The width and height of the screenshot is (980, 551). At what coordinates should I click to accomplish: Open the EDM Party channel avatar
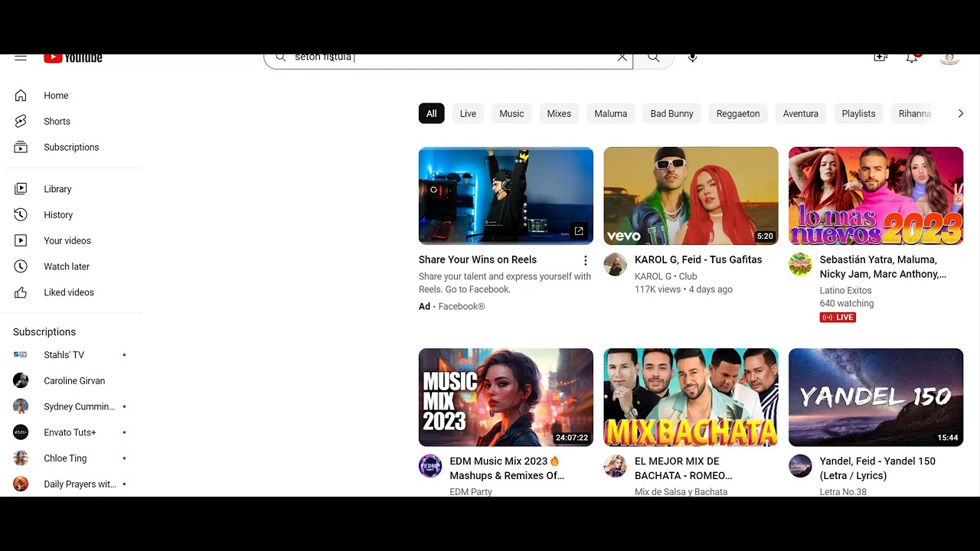430,466
